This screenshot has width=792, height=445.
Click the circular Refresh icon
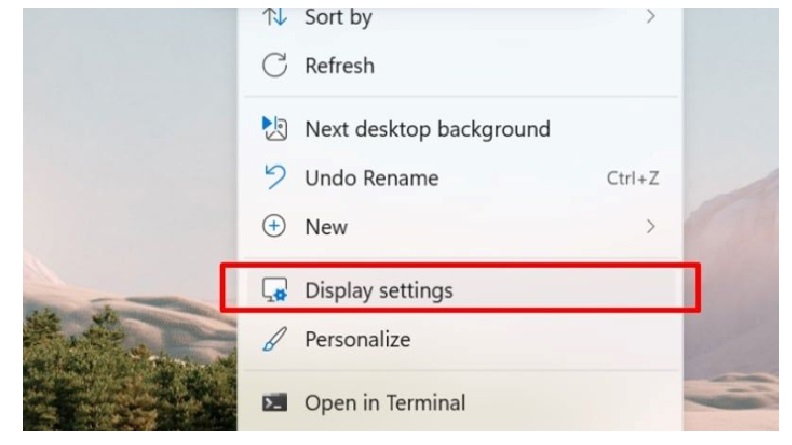(x=273, y=66)
